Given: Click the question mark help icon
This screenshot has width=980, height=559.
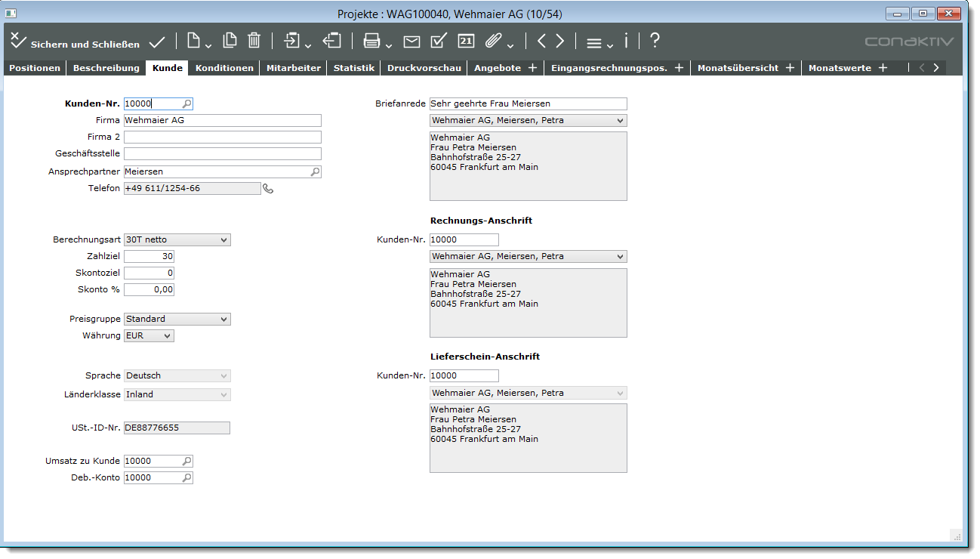Looking at the screenshot, I should coord(655,41).
